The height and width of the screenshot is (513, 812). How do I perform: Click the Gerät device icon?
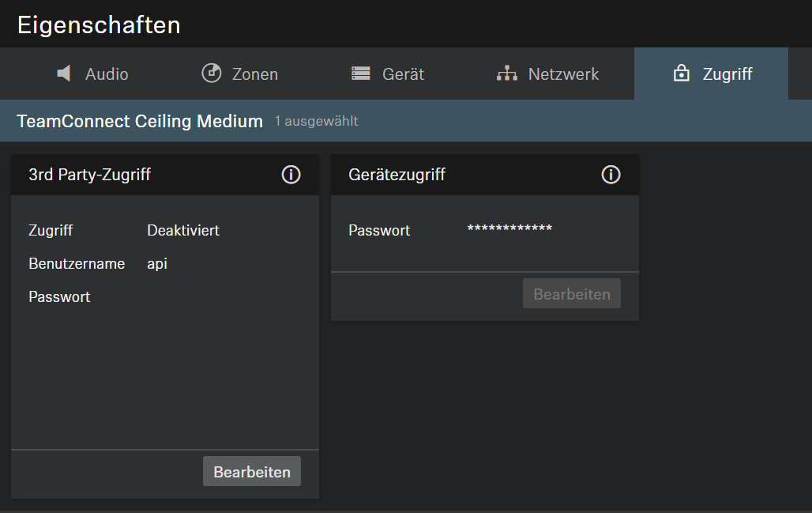click(361, 74)
